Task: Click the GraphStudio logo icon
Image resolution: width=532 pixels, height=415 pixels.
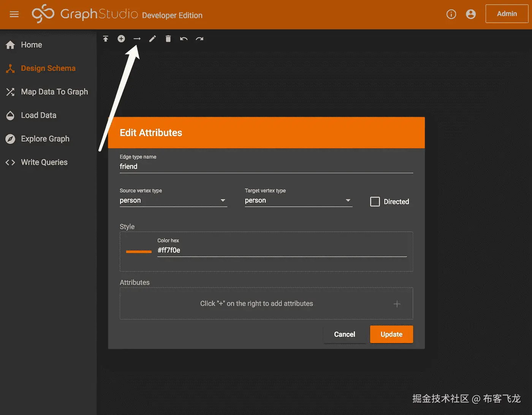Action: pyautogui.click(x=43, y=14)
